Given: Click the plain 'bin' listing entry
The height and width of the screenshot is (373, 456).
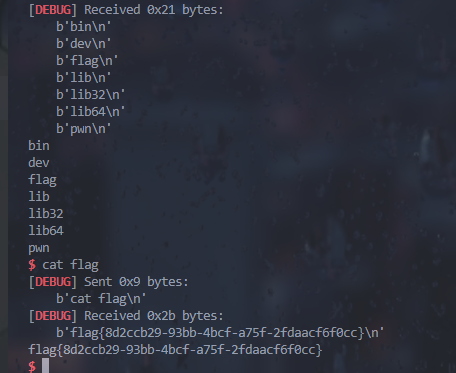Looking at the screenshot, I should [x=39, y=146].
